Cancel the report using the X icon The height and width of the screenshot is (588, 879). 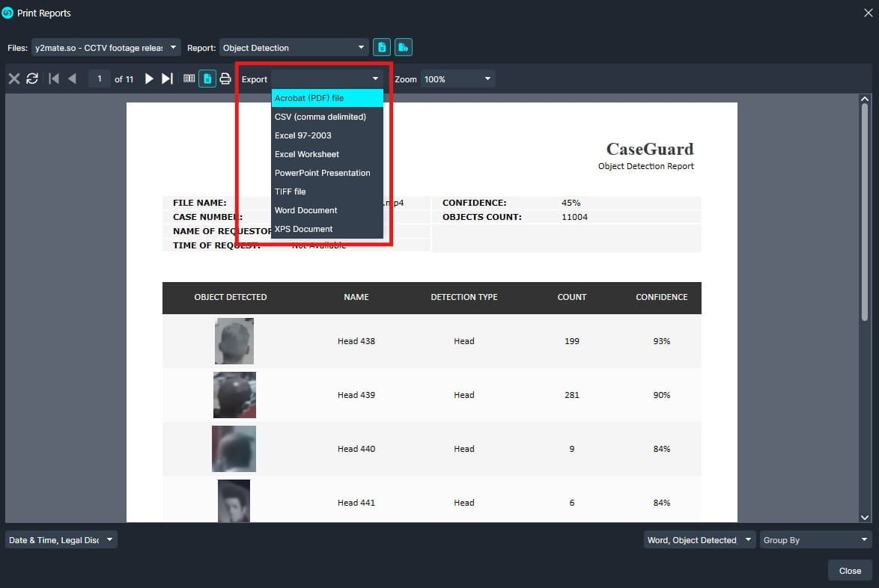pyautogui.click(x=13, y=78)
